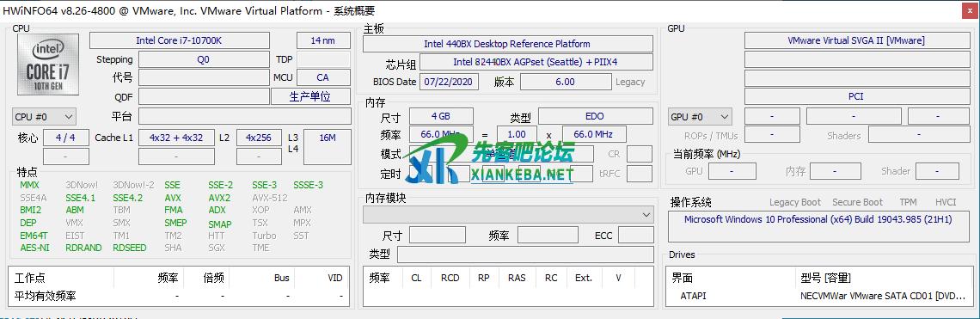Image resolution: width=980 pixels, height=319 pixels.
Task: Click the FMA feature flag
Action: [x=174, y=210]
